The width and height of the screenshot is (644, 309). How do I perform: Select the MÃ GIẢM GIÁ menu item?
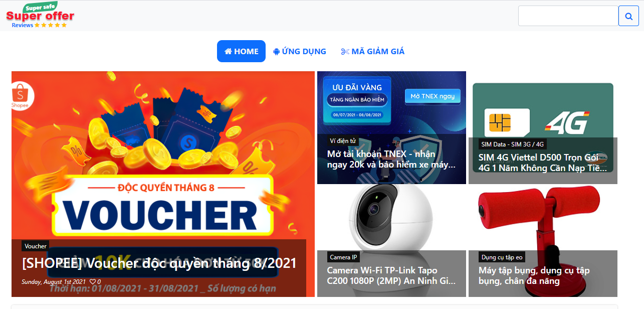(373, 51)
